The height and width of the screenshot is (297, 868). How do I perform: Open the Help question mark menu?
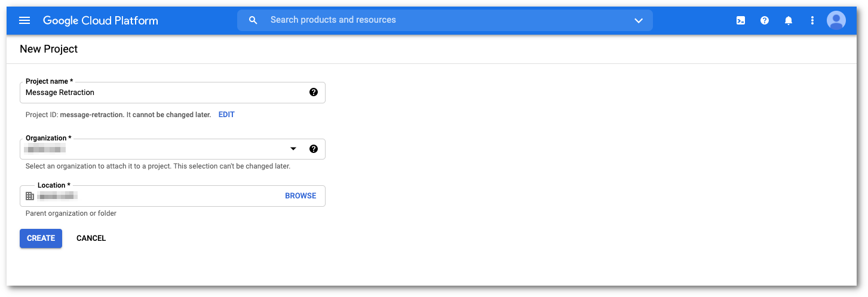(x=765, y=20)
